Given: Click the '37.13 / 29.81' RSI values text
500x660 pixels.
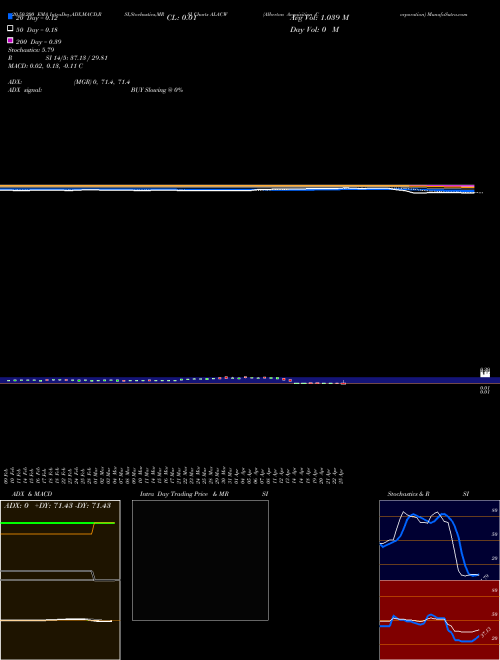Looking at the screenshot, I should (x=91, y=58).
